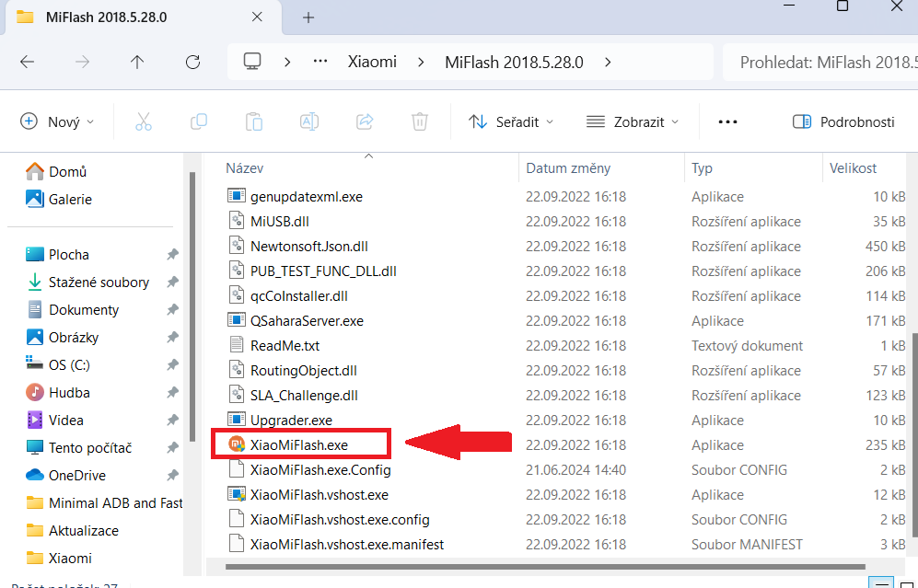
Task: Go up one folder level with the Up arrow
Action: tap(137, 63)
